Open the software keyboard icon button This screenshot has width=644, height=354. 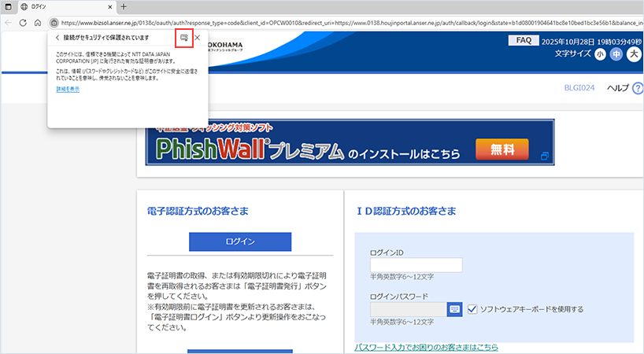point(455,309)
